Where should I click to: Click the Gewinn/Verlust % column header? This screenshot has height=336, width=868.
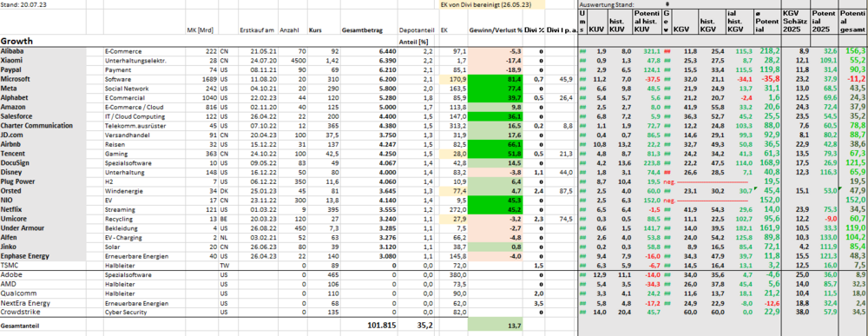coord(496,30)
